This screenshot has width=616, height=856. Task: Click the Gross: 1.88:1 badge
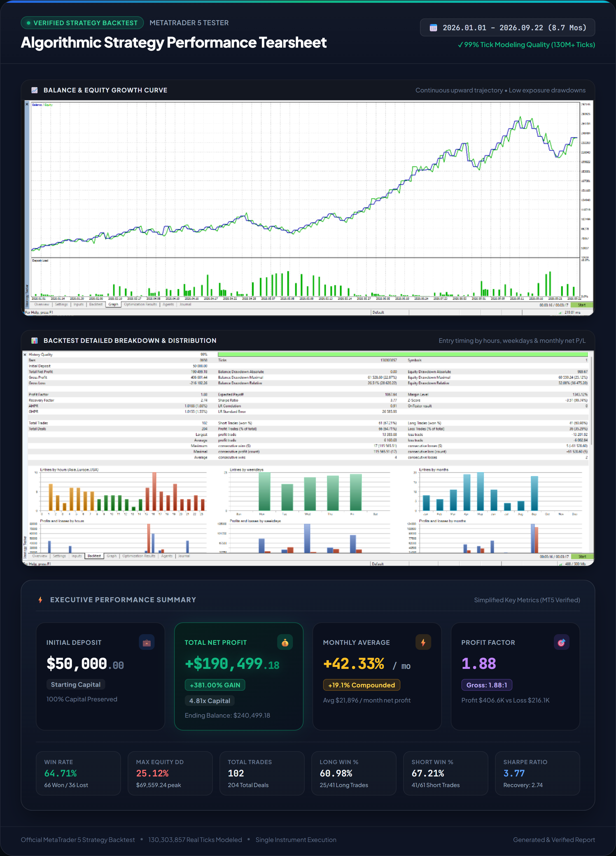[x=487, y=685]
